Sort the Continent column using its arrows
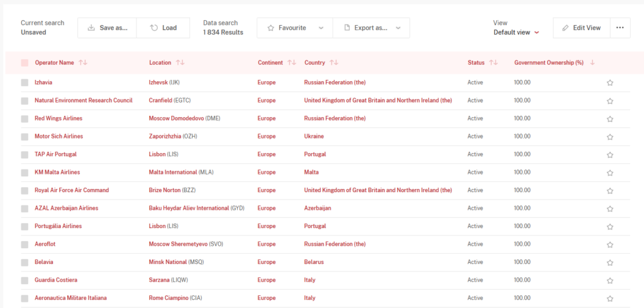The image size is (644, 308). 292,63
